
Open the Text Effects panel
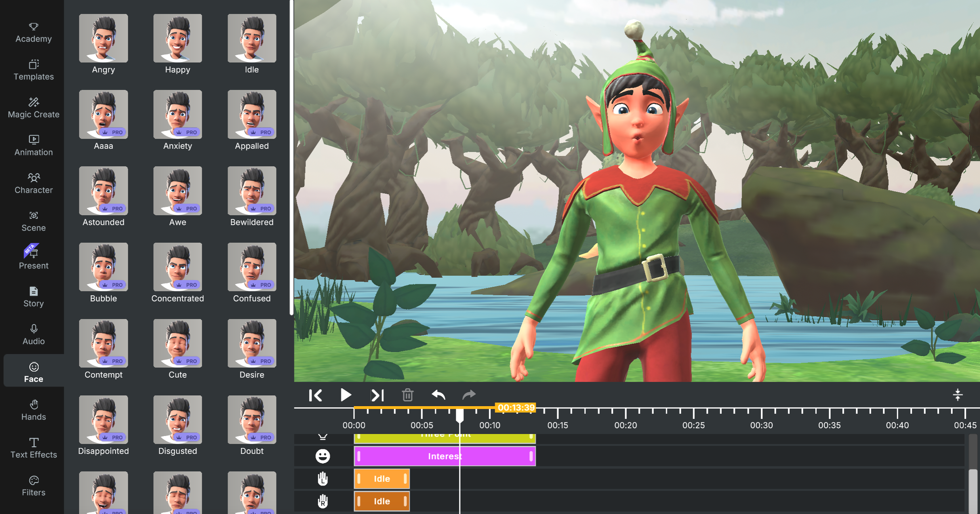(x=33, y=448)
